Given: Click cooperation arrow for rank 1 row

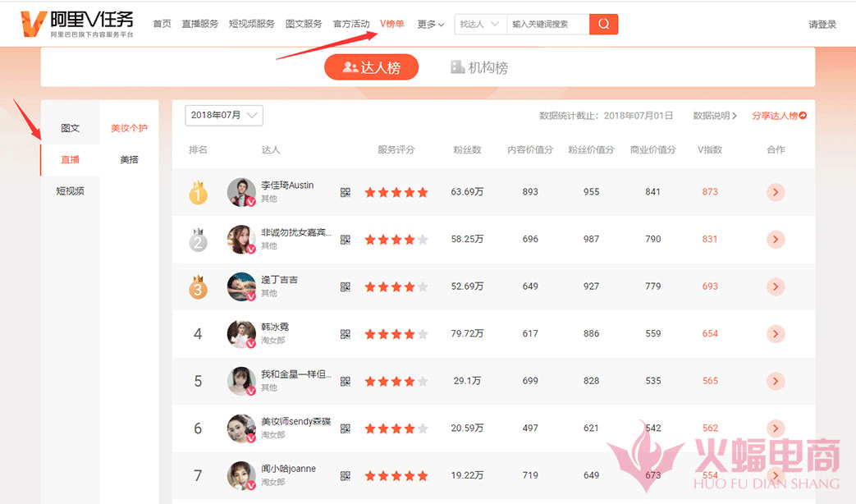Looking at the screenshot, I should click(x=776, y=192).
